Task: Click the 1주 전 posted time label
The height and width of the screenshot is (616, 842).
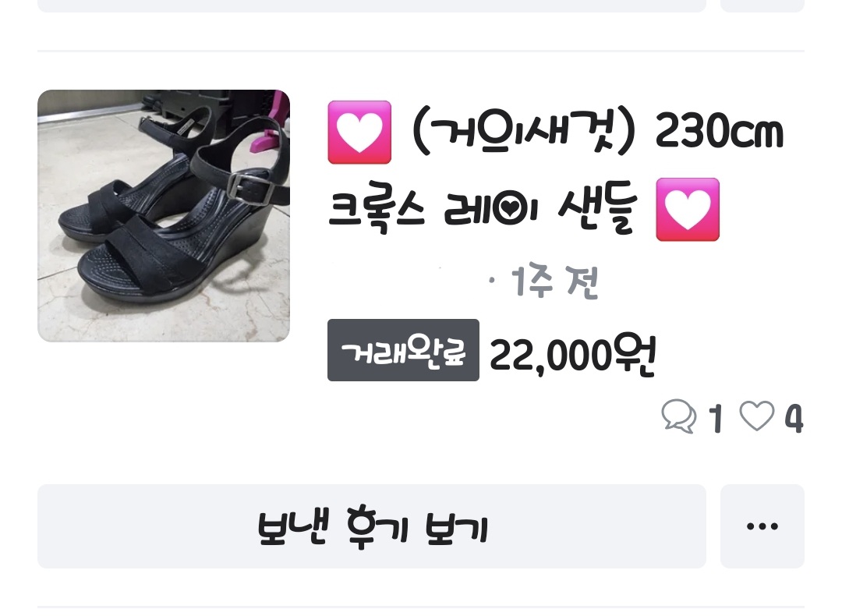Action: click(555, 281)
